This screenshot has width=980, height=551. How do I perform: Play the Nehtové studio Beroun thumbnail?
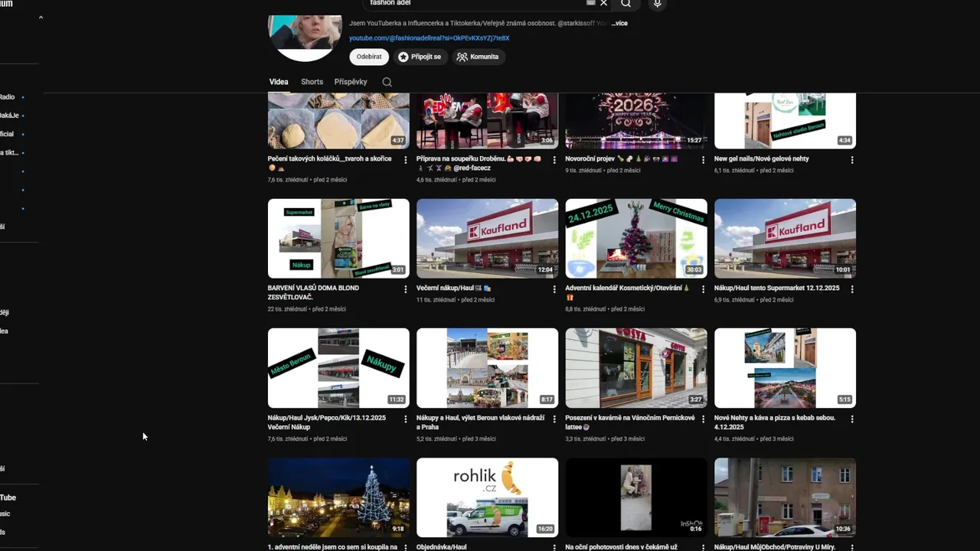click(x=785, y=121)
